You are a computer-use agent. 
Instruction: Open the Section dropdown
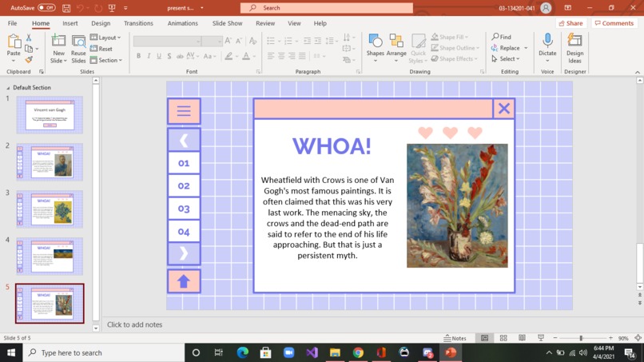tap(106, 60)
